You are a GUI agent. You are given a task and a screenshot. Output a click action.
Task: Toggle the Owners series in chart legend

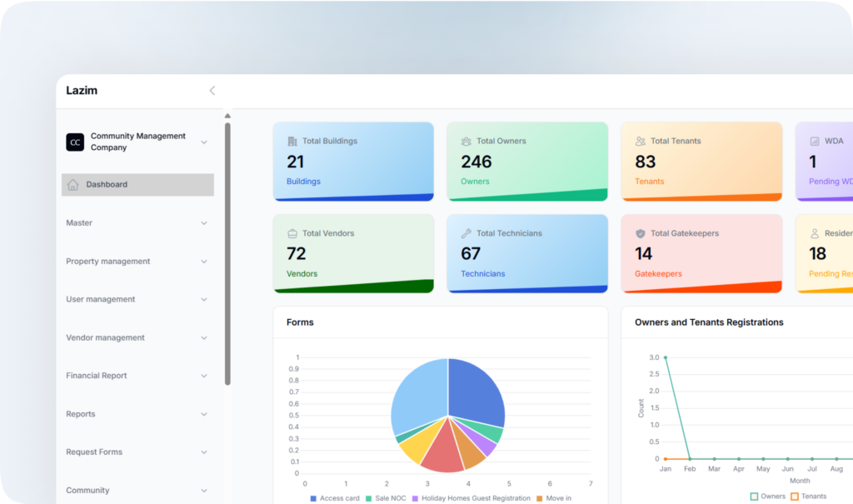[767, 497]
